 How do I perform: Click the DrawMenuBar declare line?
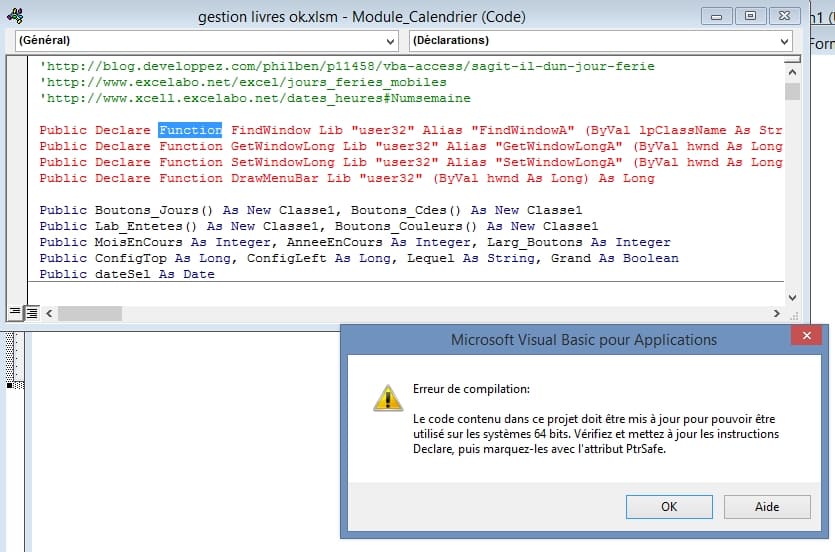[x=347, y=178]
